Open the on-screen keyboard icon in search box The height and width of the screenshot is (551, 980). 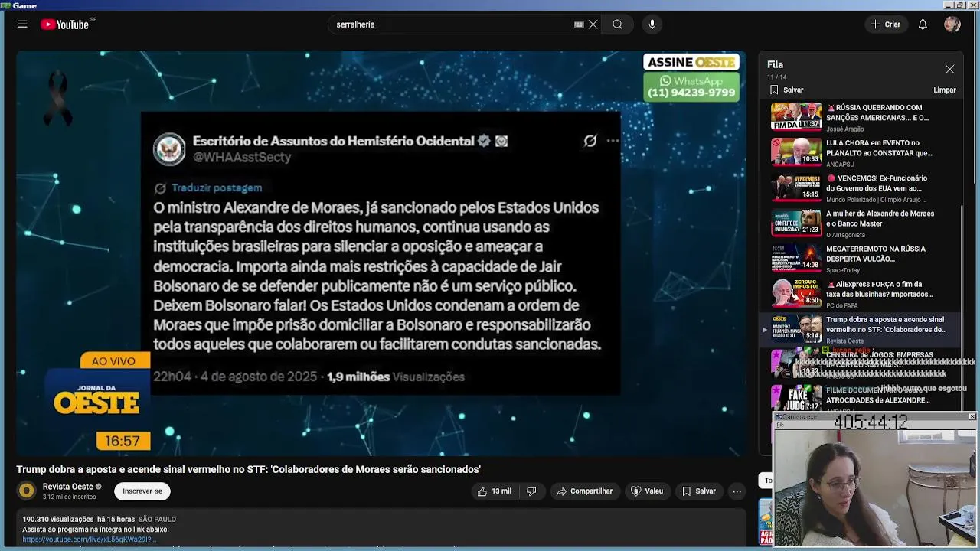coord(579,24)
